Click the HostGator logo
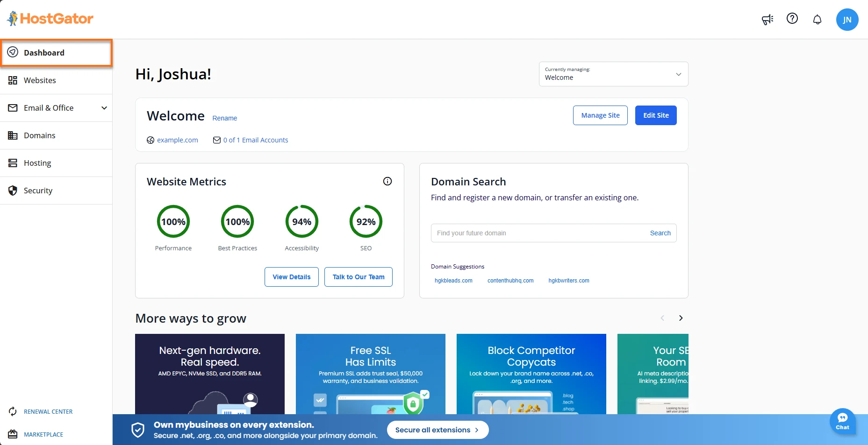This screenshot has width=868, height=445. click(50, 19)
